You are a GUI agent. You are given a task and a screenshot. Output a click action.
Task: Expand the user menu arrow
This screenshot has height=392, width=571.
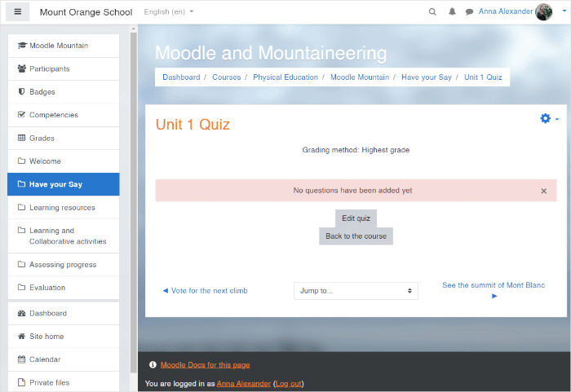(x=564, y=11)
